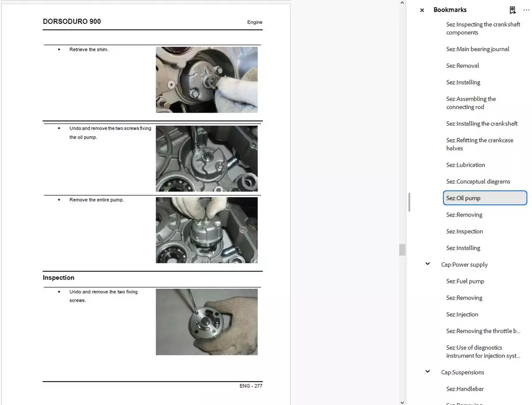Screen dimensions: 532x405
Task: Click the document scroll up arrow
Action: (402, 3)
